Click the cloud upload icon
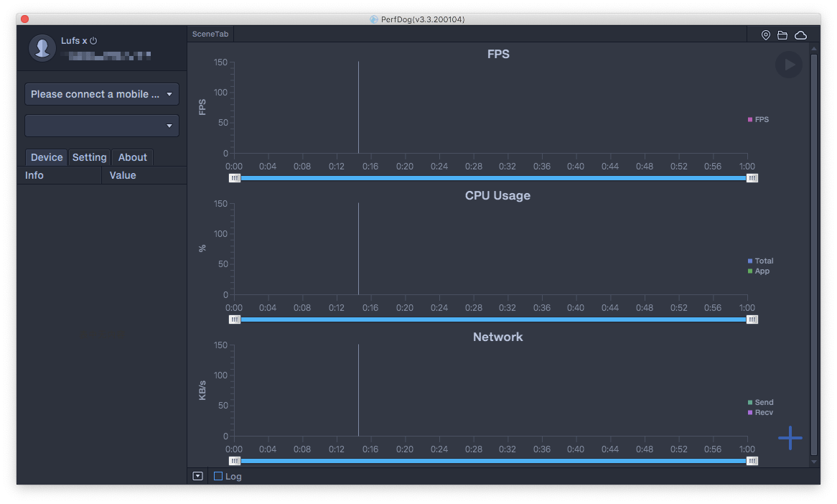837x504 pixels. coord(800,35)
